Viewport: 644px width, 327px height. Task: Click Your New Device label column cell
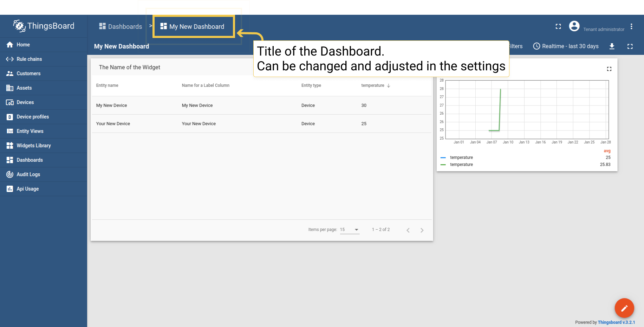(x=199, y=124)
